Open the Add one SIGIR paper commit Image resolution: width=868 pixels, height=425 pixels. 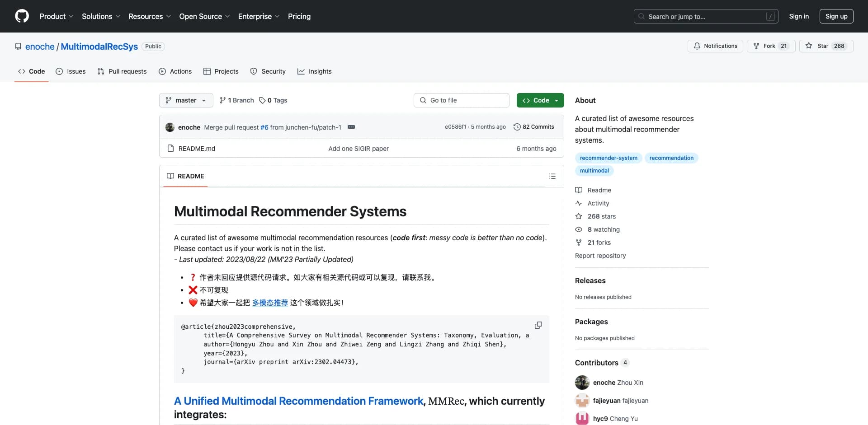click(x=359, y=149)
